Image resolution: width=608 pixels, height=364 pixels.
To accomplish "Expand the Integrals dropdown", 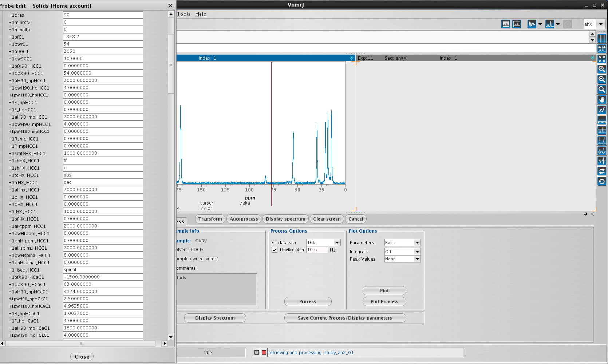I will tap(417, 252).
